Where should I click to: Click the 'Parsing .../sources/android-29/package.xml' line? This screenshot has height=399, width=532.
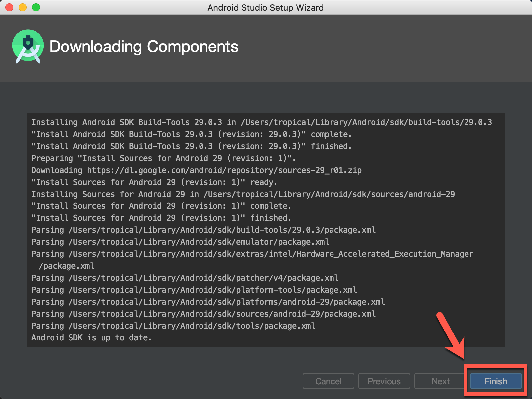click(203, 314)
